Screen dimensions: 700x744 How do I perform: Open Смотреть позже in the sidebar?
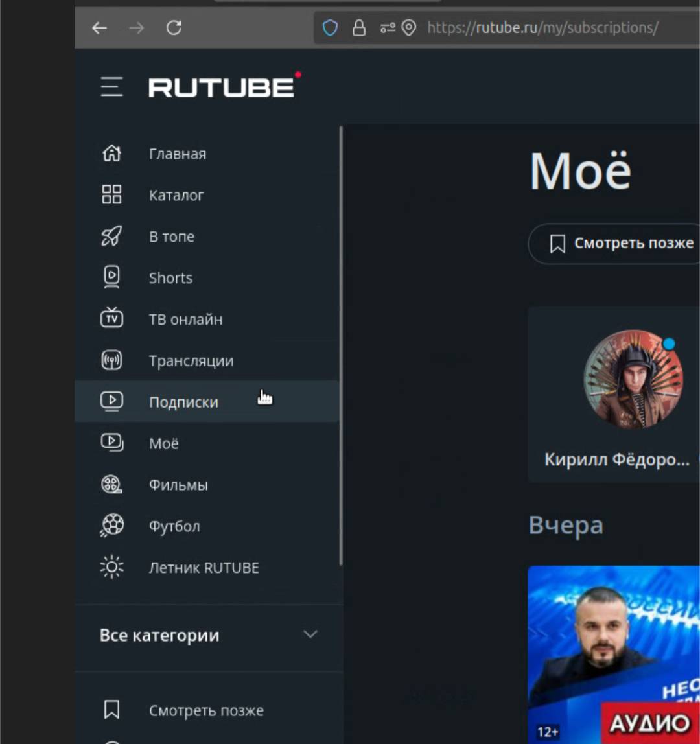(x=207, y=710)
